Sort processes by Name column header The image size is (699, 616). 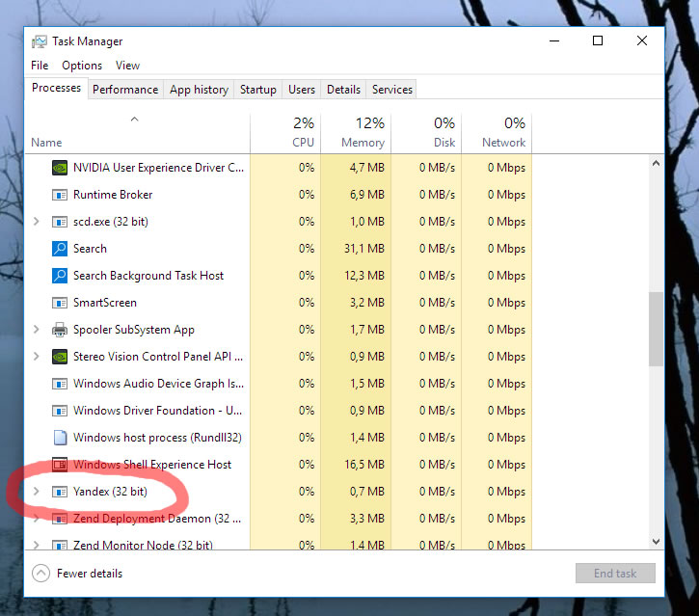click(x=137, y=134)
